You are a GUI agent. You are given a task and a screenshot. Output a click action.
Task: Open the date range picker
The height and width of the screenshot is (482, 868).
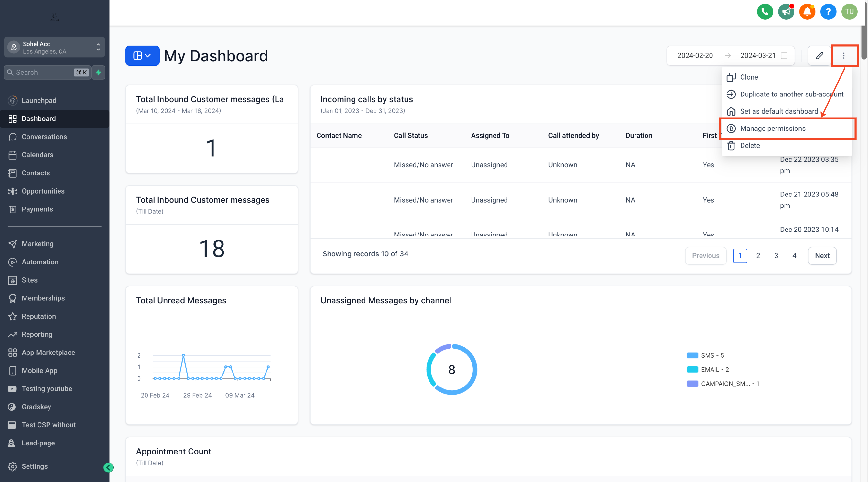click(x=731, y=56)
